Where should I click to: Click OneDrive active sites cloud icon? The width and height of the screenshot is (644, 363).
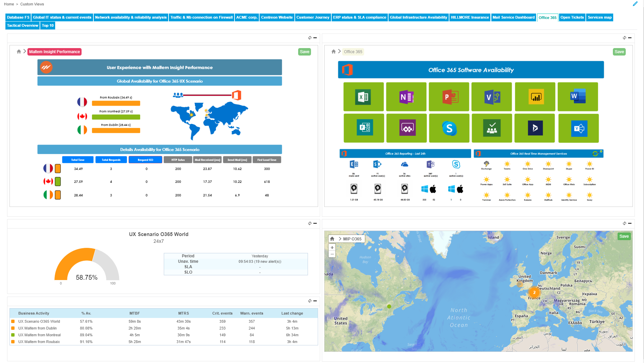(x=404, y=165)
